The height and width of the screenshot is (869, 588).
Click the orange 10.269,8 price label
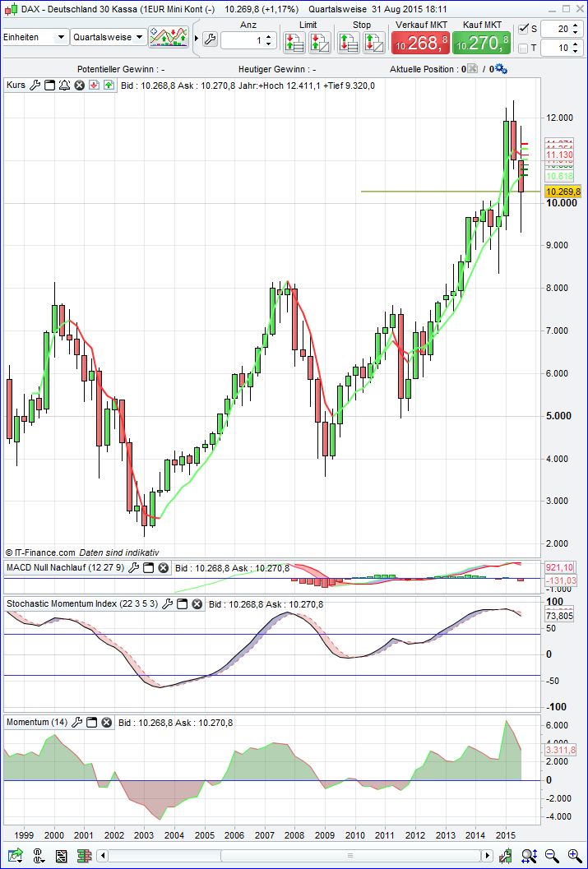click(x=563, y=192)
